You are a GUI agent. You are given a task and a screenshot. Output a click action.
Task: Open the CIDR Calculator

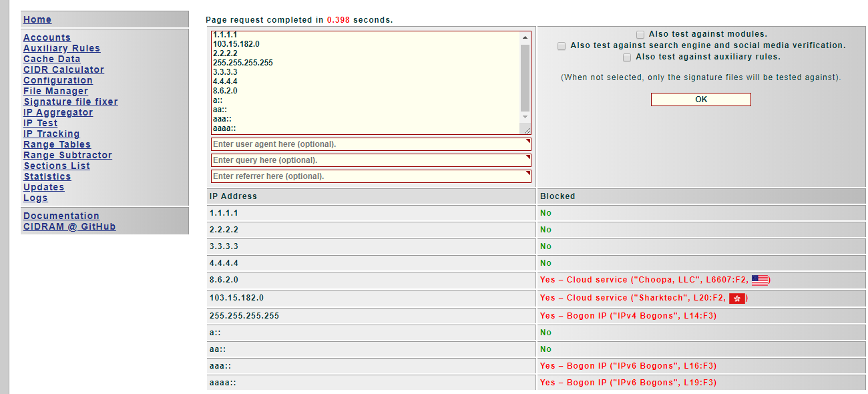point(63,70)
